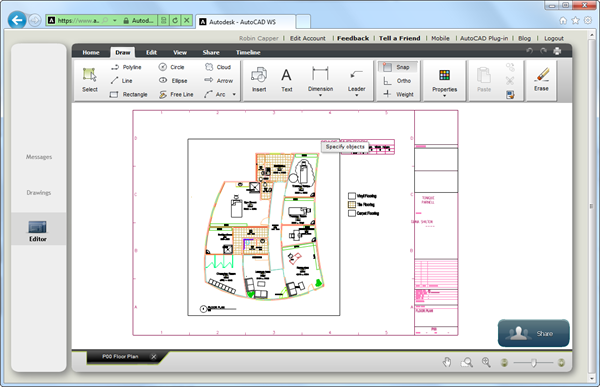Open browser address bar dropdown arrow

click(x=114, y=21)
